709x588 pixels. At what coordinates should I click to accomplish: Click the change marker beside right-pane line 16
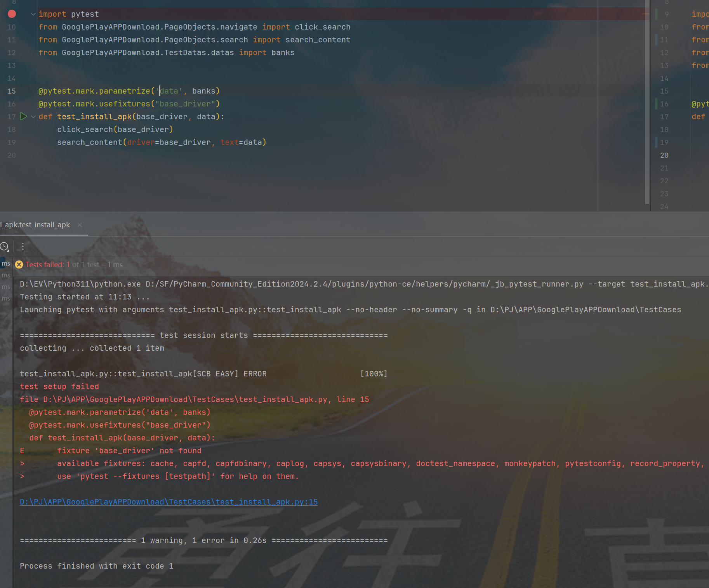656,104
